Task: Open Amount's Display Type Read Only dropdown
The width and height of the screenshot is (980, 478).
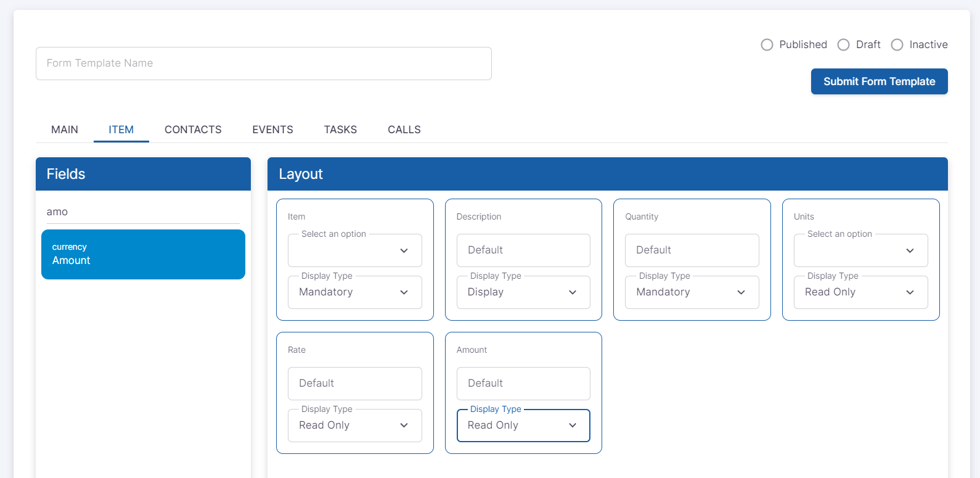Action: (523, 426)
